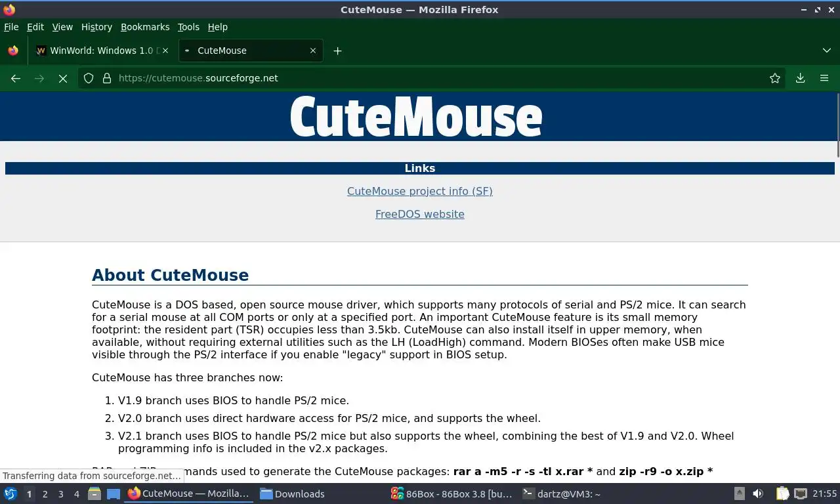840x504 pixels.
Task: Stop loading the current page
Action: [63, 78]
